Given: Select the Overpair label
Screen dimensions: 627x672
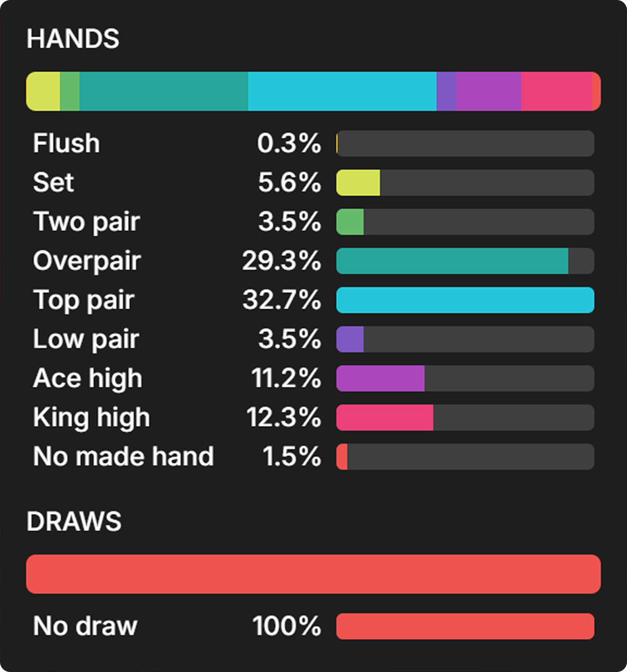Looking at the screenshot, I should click(87, 261).
